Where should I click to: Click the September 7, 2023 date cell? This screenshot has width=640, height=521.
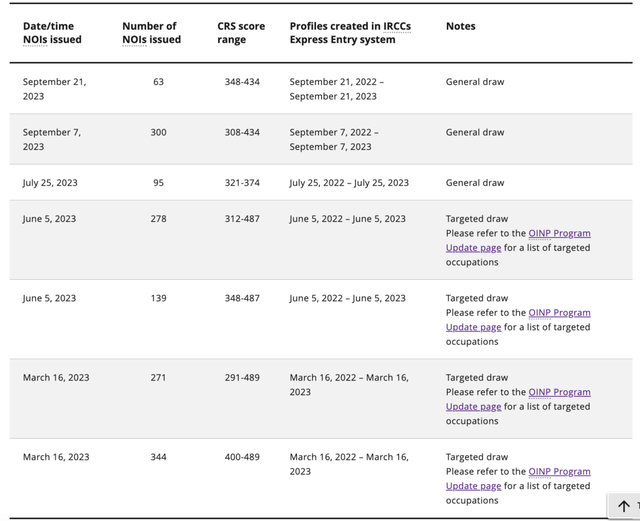pyautogui.click(x=52, y=139)
